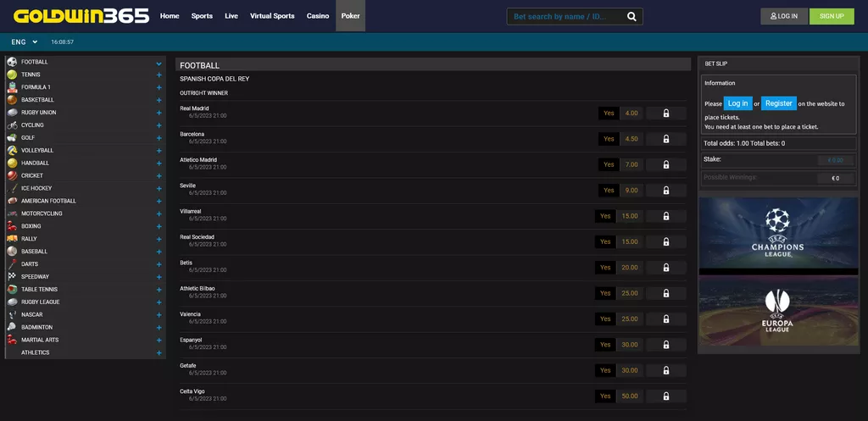868x421 pixels.
Task: Open the Europa League banner
Action: [778, 311]
